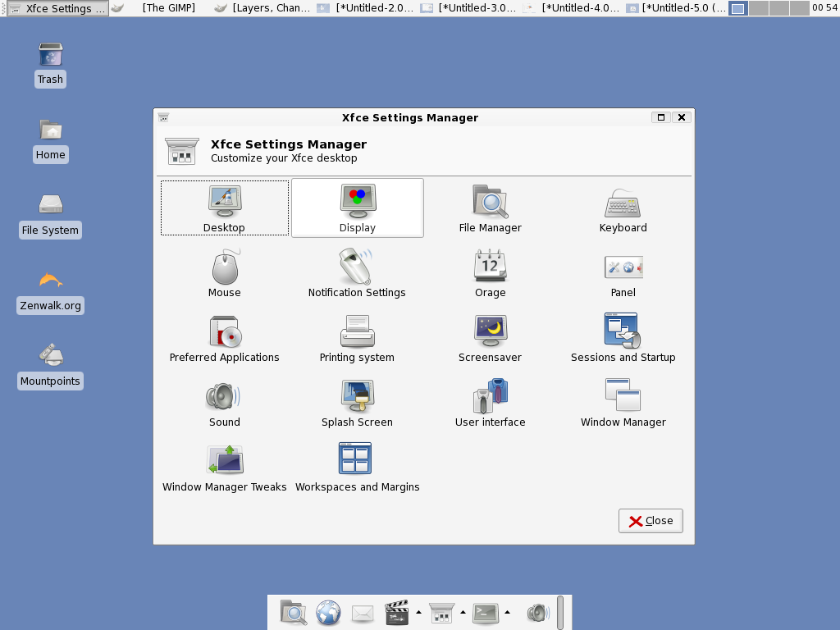
Task: Launch the media clapperboard icon
Action: coord(397,613)
